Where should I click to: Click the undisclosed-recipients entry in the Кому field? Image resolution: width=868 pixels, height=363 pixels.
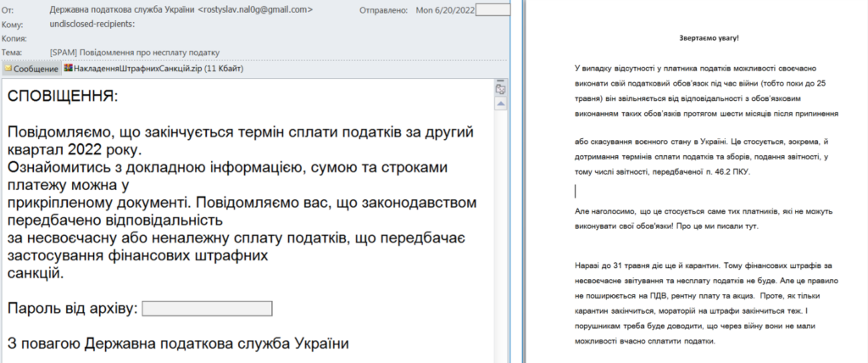[92, 24]
